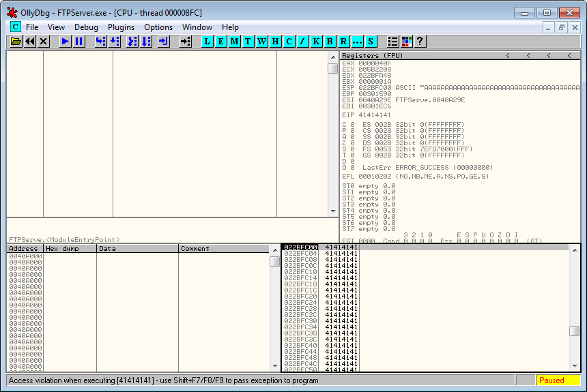
Task: Click the EIP 41414141 register value
Action: tap(373, 115)
